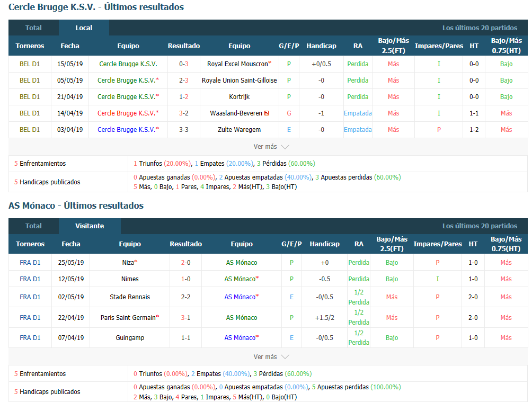The height and width of the screenshot is (402, 532).
Task: Open Nimes team link
Action: [x=130, y=279]
